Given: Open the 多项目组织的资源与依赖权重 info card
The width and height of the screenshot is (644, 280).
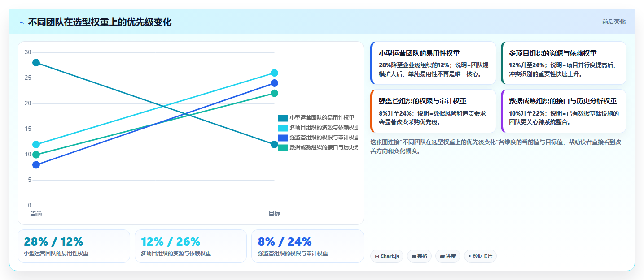Looking at the screenshot, I should pyautogui.click(x=563, y=63).
